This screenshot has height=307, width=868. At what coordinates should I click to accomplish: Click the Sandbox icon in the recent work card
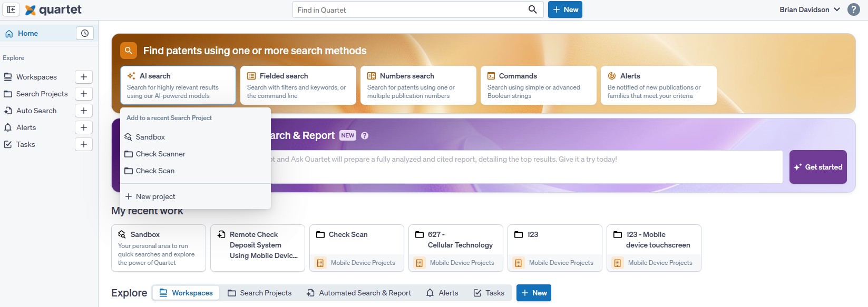pyautogui.click(x=122, y=234)
